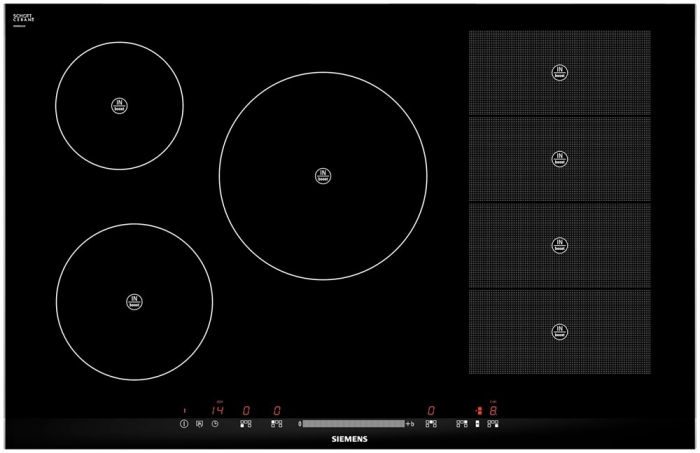700x453 pixels.
Task: Click the SIEMENS logo
Action: point(350,439)
